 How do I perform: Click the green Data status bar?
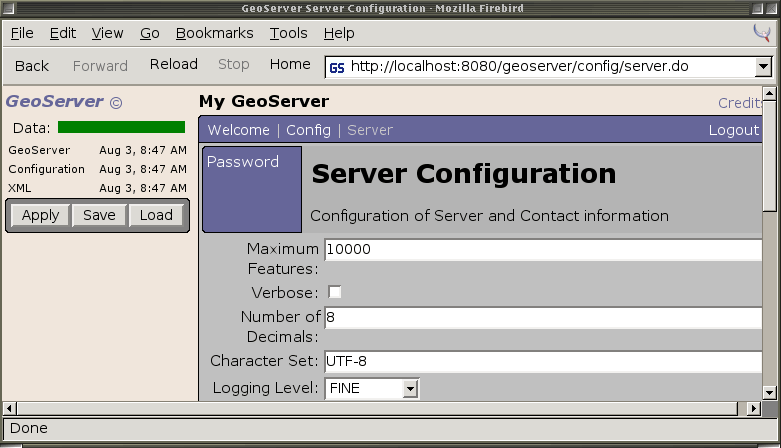121,127
